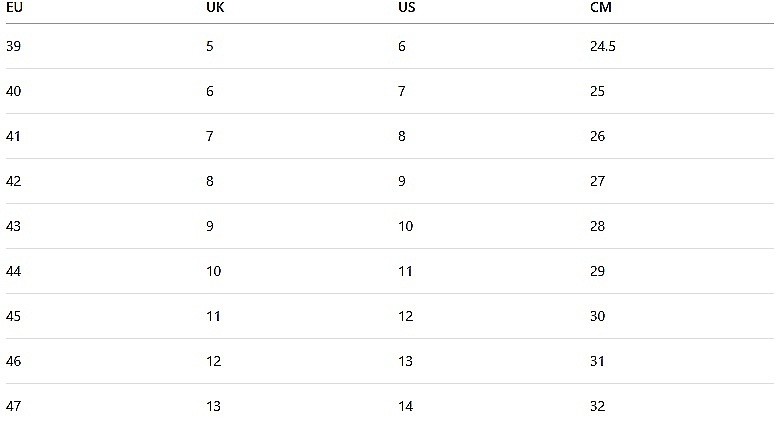Click EU size 42 cell
The height and width of the screenshot is (425, 779).
pyautogui.click(x=13, y=181)
